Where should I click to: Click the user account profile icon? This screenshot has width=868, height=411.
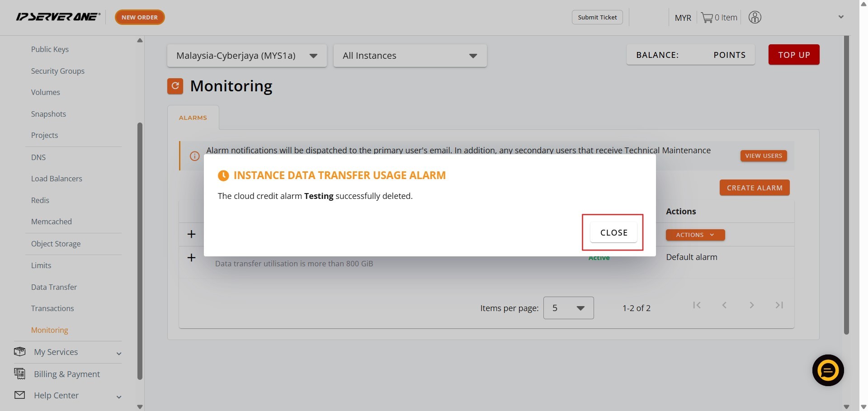tap(755, 18)
